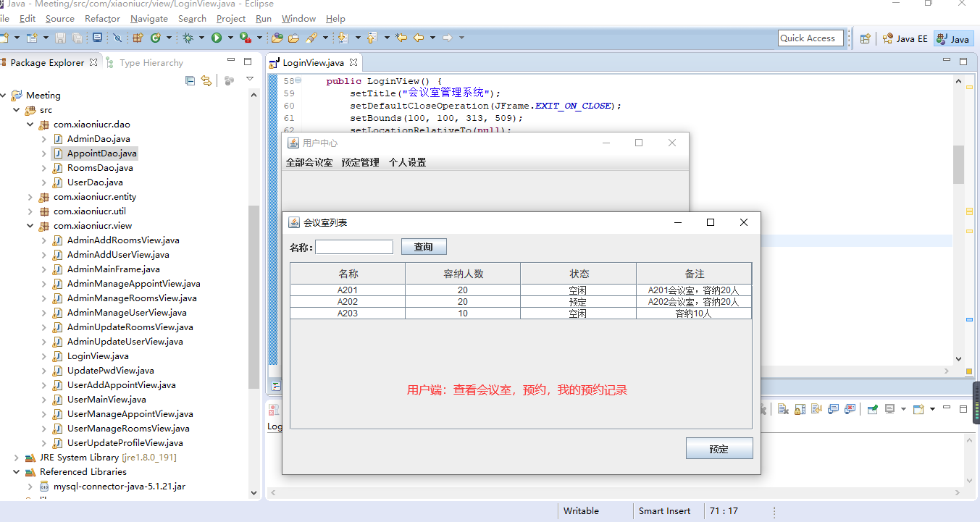Image resolution: width=980 pixels, height=522 pixels.
Task: Open Package Explorer View Menu triangle
Action: point(250,79)
